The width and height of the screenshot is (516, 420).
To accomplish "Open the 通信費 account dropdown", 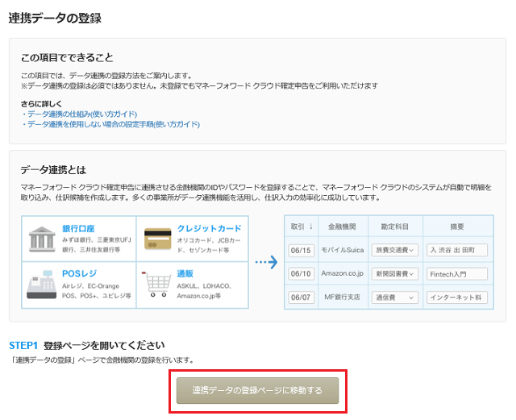I will tap(394, 297).
